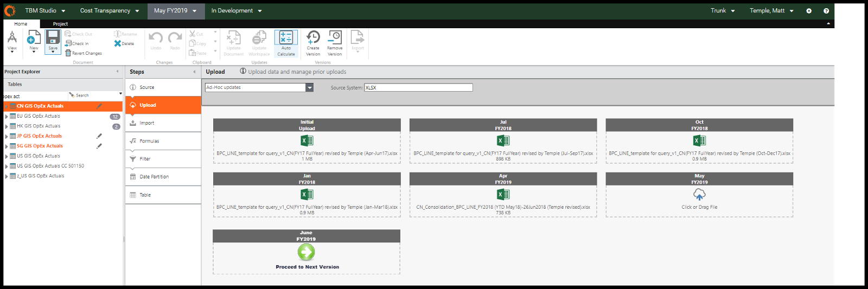The image size is (868, 289).
Task: Click the table search filter field
Action: (35, 96)
